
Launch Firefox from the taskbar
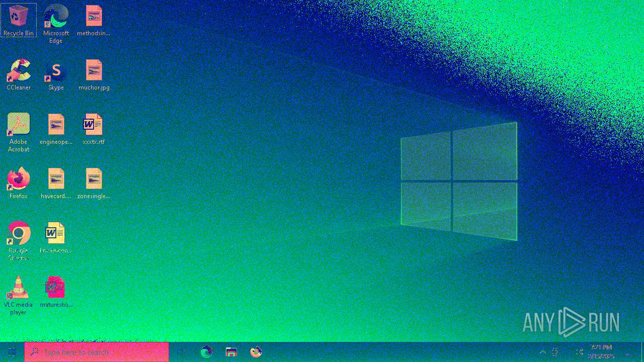(x=256, y=352)
